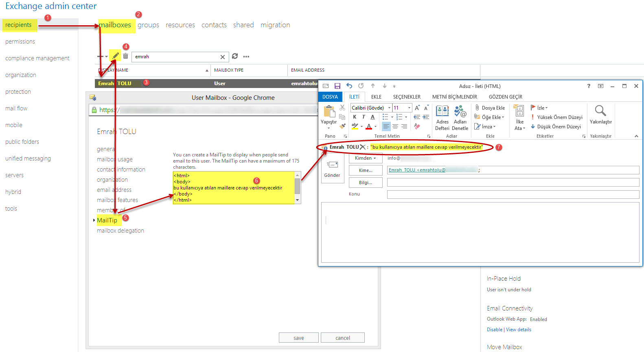Click the trash delete mailbox icon
The height and width of the screenshot is (352, 644).
[x=126, y=56]
